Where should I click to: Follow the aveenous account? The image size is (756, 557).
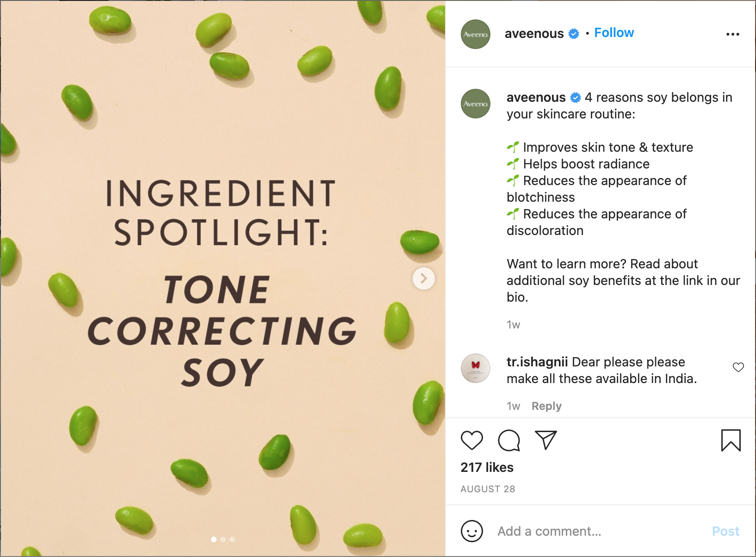(x=613, y=33)
